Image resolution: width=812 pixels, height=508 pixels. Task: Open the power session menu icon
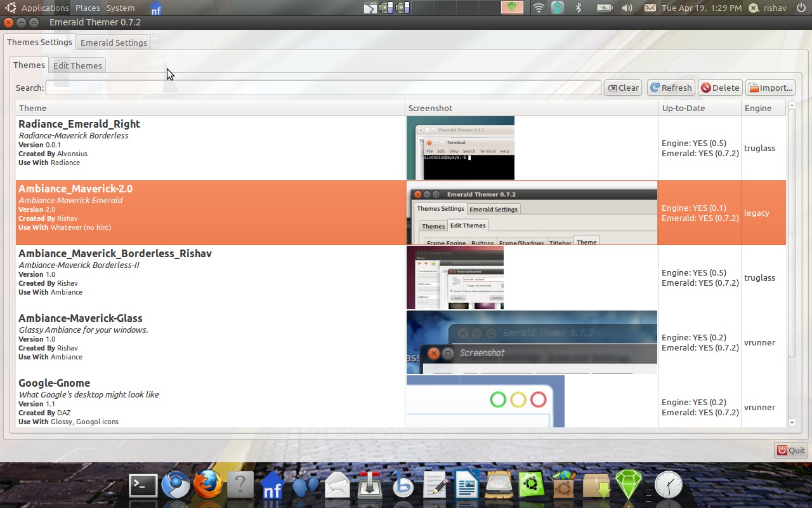(x=802, y=8)
